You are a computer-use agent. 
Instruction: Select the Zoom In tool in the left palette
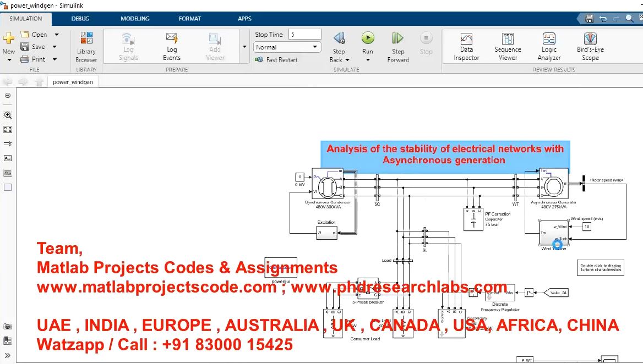click(x=8, y=115)
